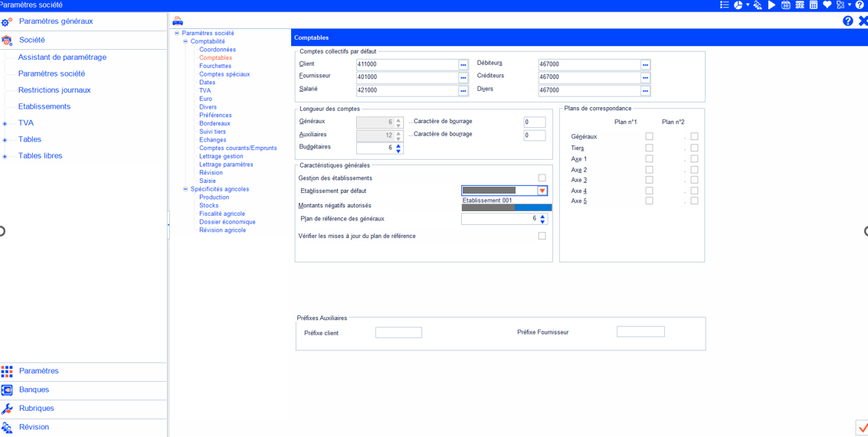868x437 pixels.
Task: Open the list view icon in top toolbar
Action: (x=724, y=5)
